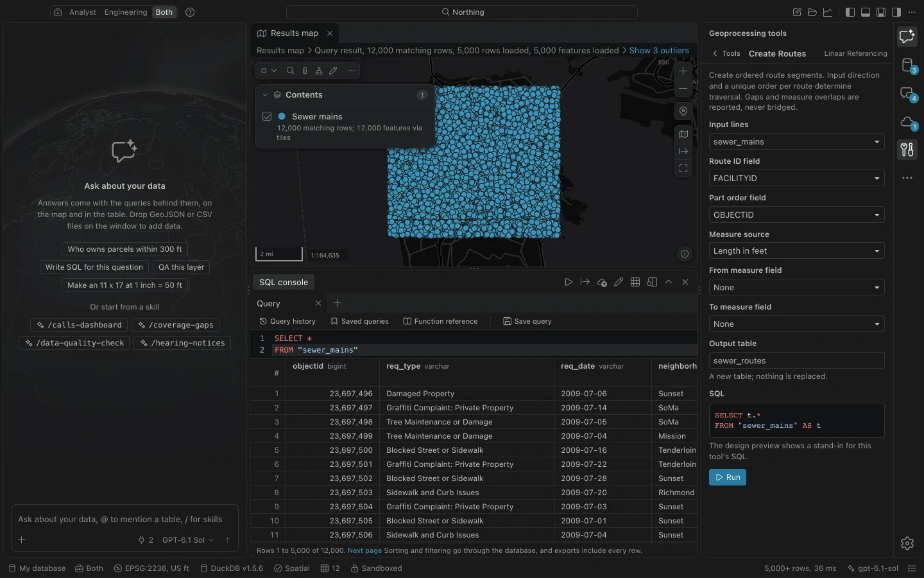The height and width of the screenshot is (578, 924).
Task: Collapse the SQL console with the chevron
Action: tap(669, 282)
